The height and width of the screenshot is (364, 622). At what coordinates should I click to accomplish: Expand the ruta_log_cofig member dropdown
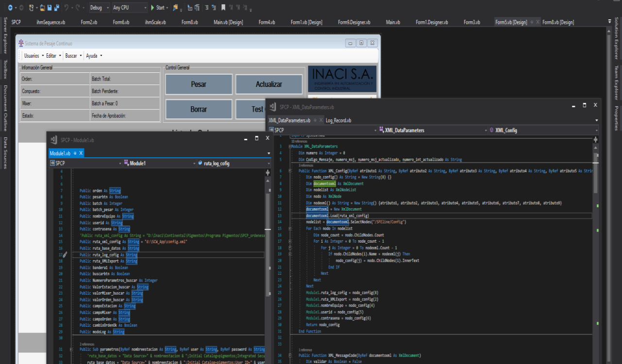pyautogui.click(x=268, y=164)
